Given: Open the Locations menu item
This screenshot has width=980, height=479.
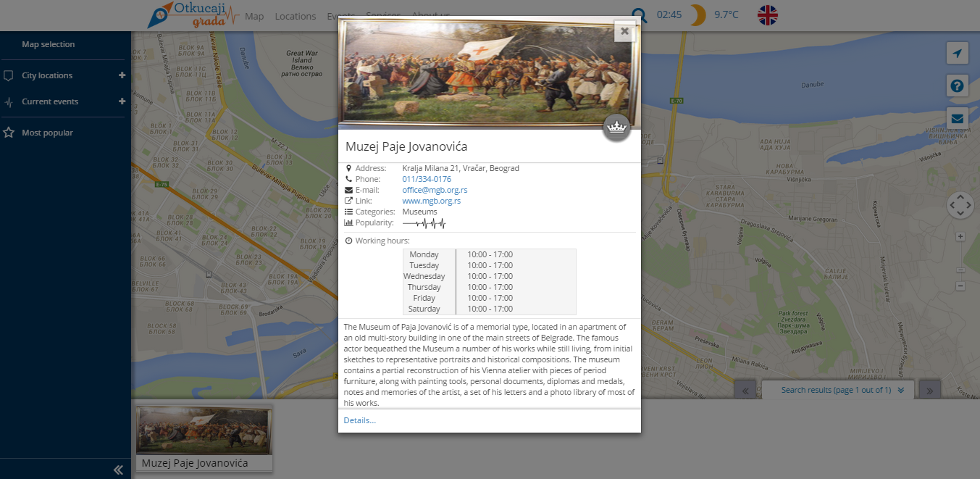Looking at the screenshot, I should click(296, 16).
